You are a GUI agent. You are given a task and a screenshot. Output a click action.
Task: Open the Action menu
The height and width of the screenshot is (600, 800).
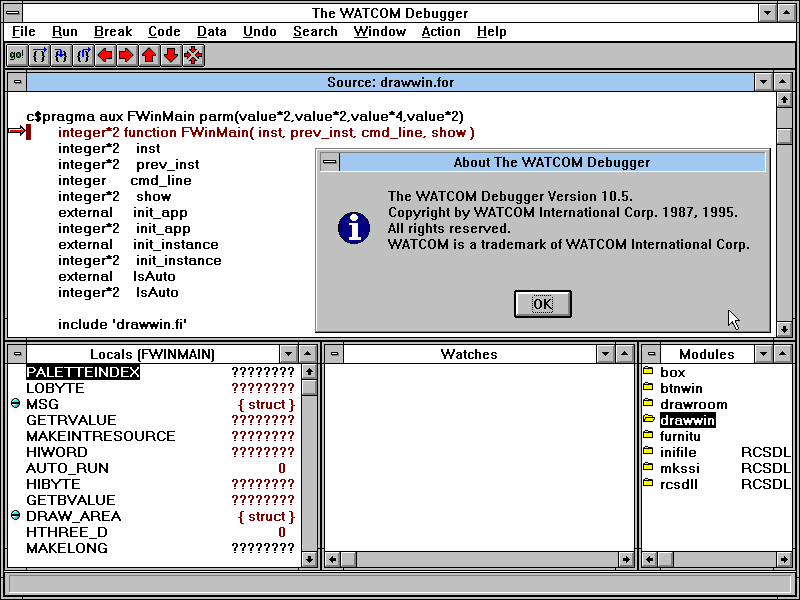441,32
